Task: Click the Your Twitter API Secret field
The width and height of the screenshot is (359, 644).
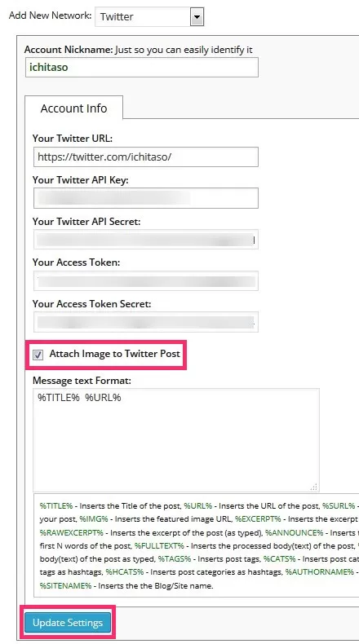Action: click(146, 240)
